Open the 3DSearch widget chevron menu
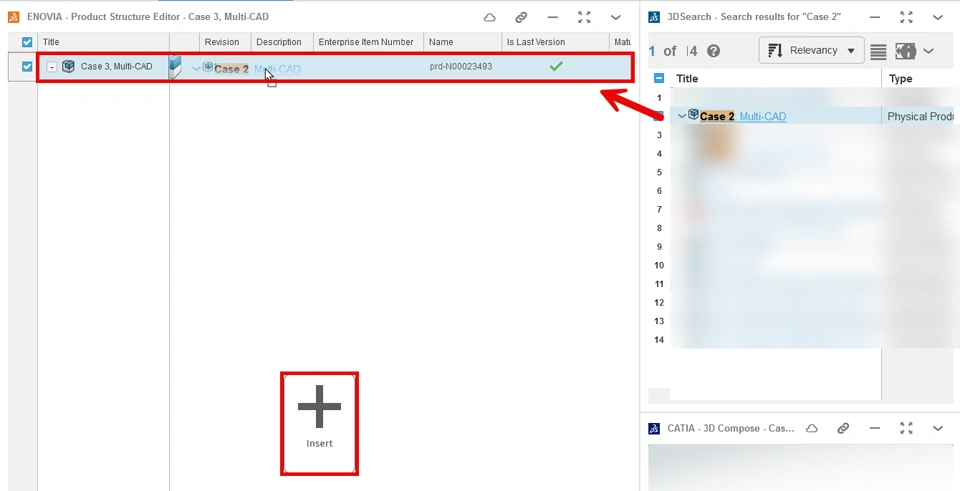960x491 pixels. [938, 17]
